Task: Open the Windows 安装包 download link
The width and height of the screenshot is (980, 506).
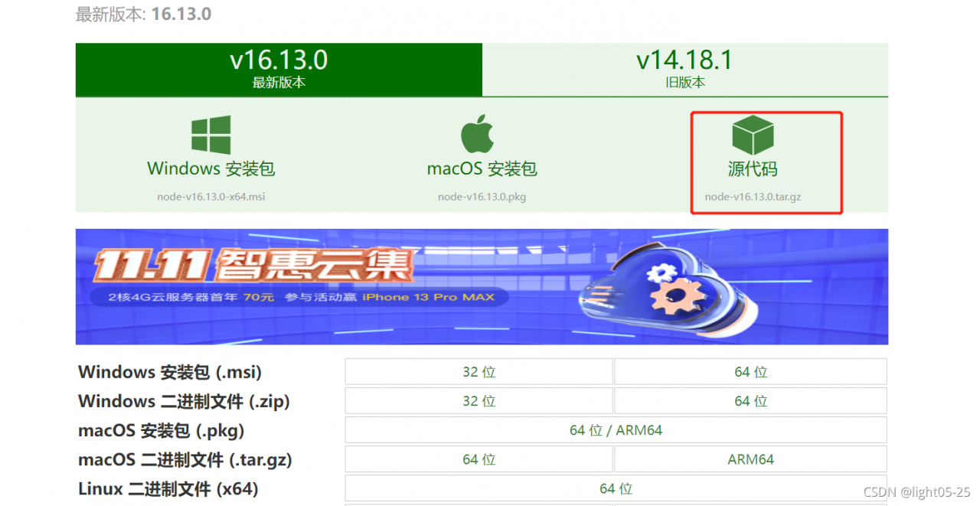Action: [x=211, y=168]
